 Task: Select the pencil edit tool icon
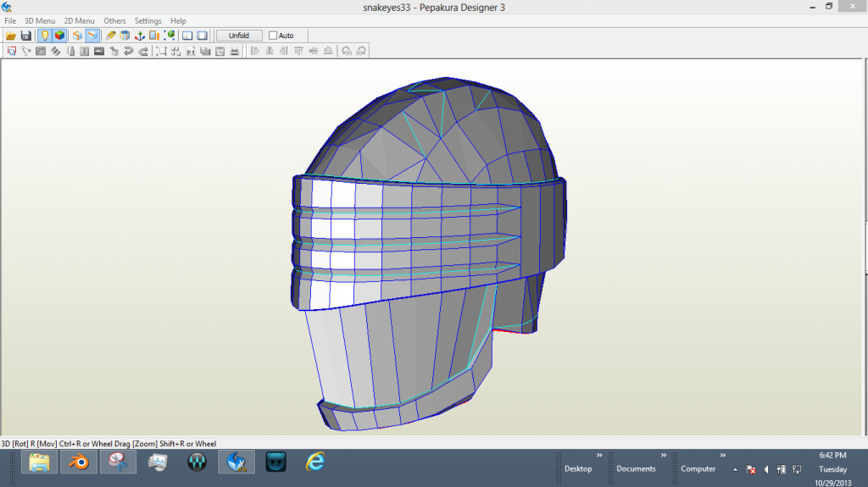[110, 36]
